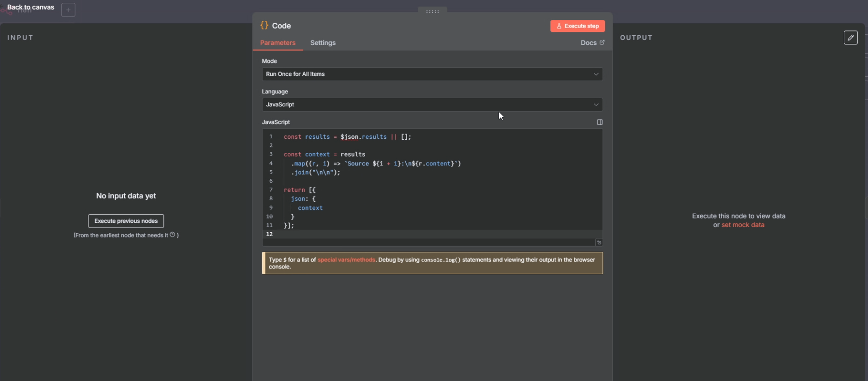
Task: Click the chevron arrow of Mode field
Action: pyautogui.click(x=596, y=74)
